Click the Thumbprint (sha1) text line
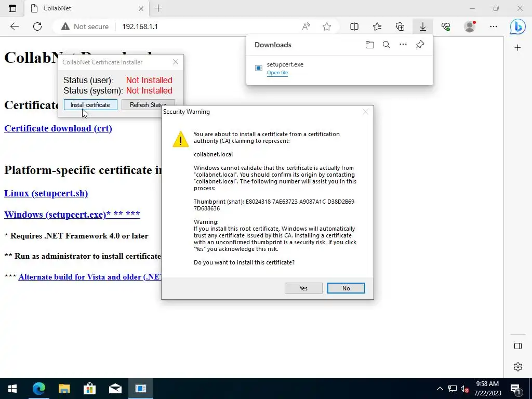This screenshot has width=532, height=399. 274,205
